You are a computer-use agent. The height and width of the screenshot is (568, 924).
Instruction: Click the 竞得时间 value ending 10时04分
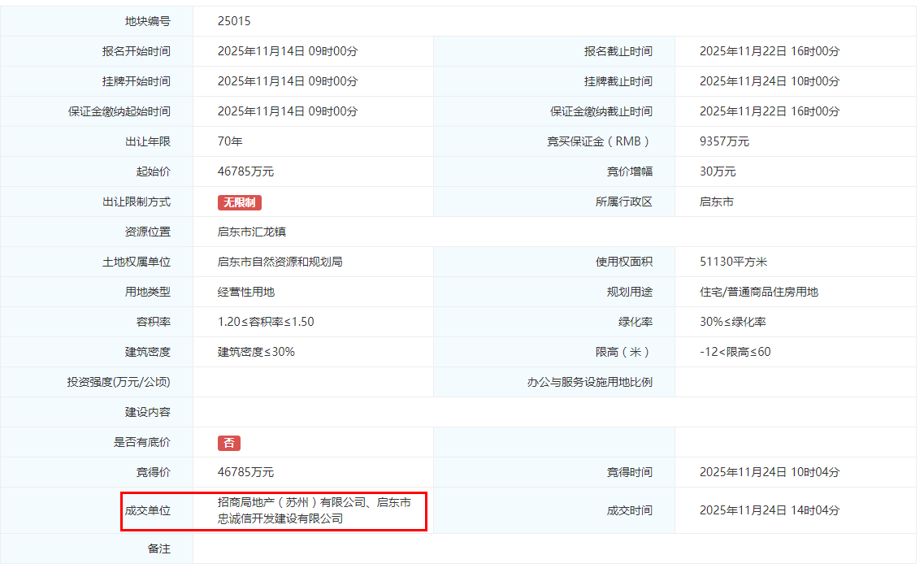769,472
